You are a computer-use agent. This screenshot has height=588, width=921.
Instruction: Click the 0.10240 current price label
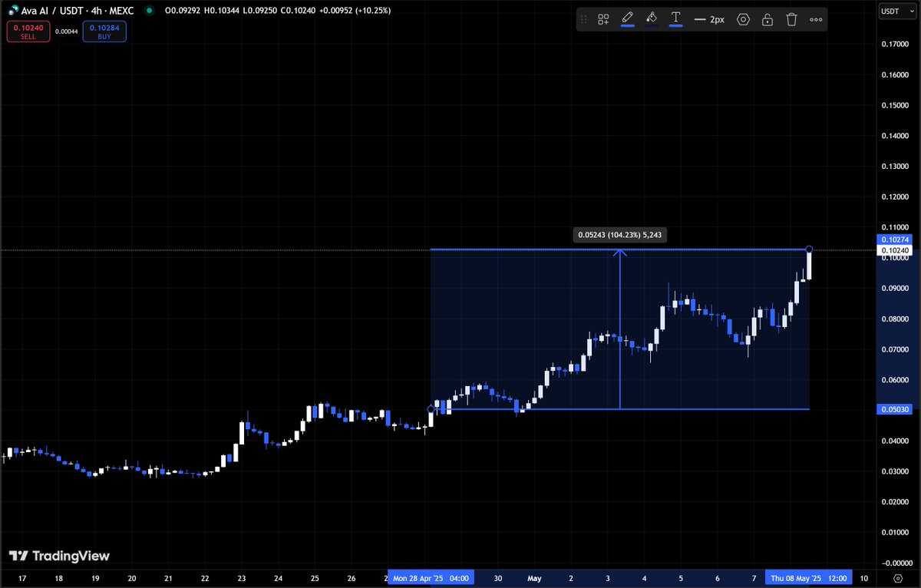[x=895, y=250]
